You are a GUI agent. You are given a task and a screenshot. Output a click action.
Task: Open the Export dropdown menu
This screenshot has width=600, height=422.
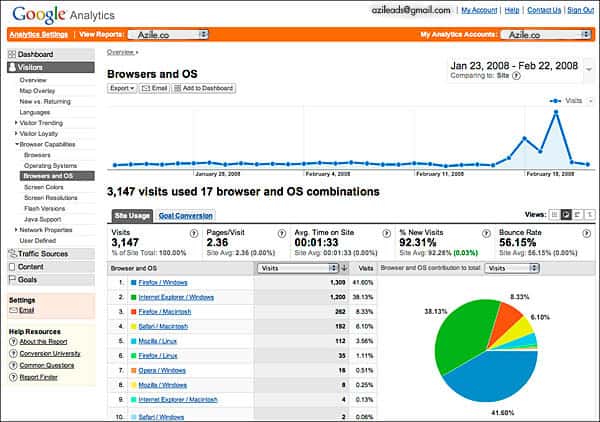(122, 88)
